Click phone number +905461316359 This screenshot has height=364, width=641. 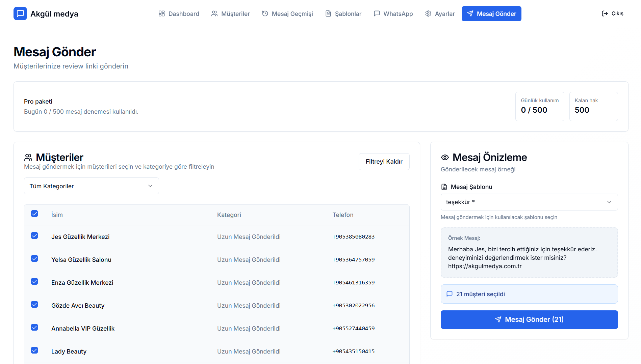tap(354, 283)
